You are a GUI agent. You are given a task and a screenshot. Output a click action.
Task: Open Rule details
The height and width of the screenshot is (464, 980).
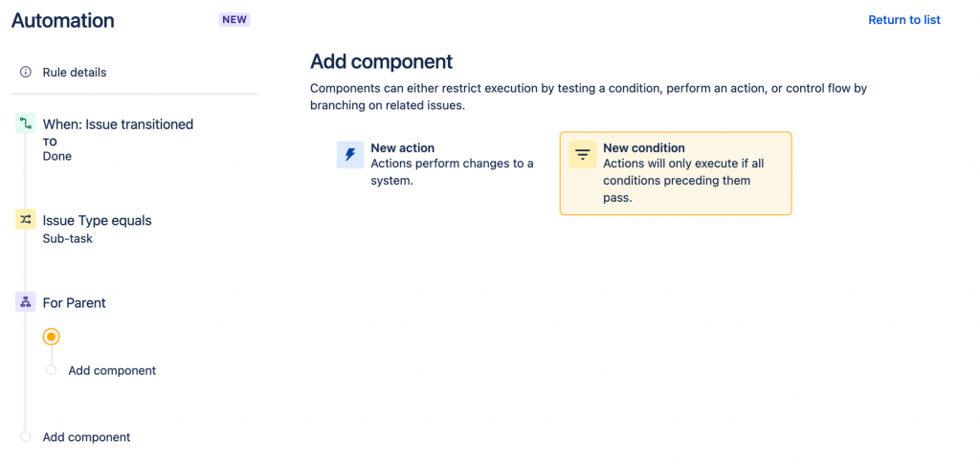75,73
